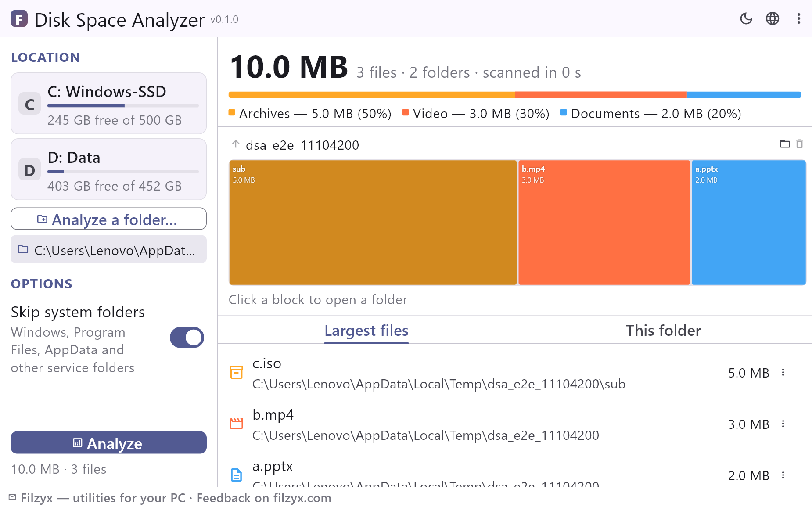Select the a.pptx file name in list
The width and height of the screenshot is (812, 507).
click(x=273, y=466)
